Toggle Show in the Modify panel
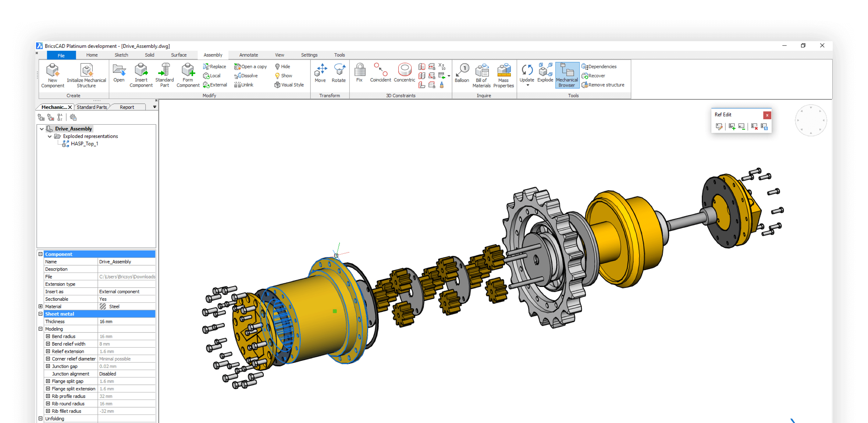 [x=284, y=75]
